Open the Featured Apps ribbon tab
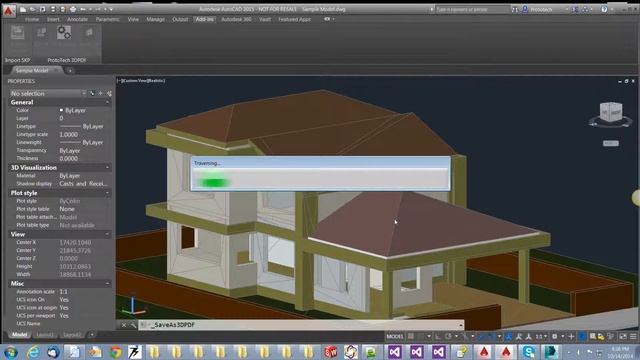Screen dimensions: 640x360 pos(294,19)
